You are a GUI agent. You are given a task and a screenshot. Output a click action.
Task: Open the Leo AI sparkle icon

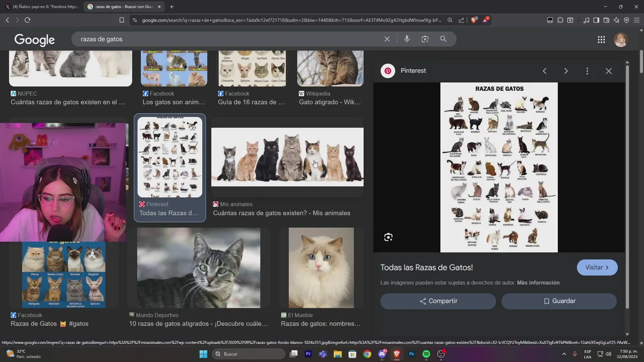coord(616,20)
